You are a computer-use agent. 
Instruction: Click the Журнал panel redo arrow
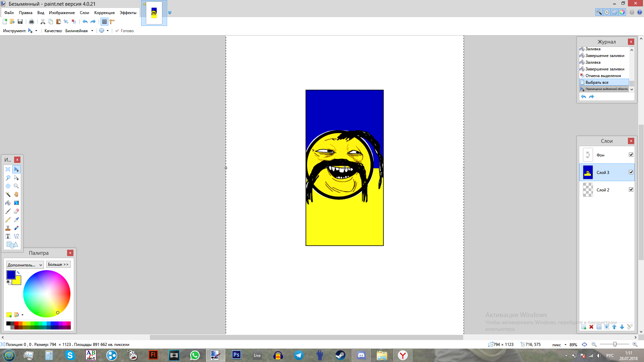click(591, 97)
